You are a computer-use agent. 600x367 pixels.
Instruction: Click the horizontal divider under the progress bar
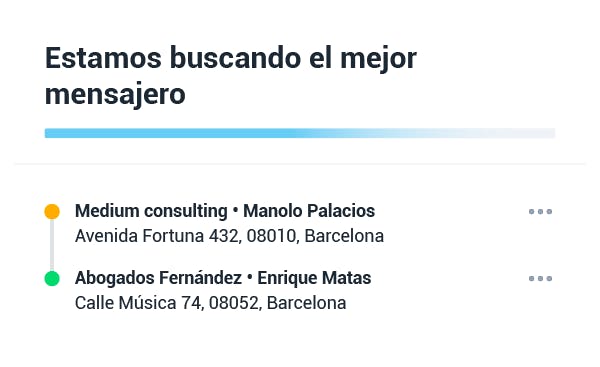click(300, 164)
